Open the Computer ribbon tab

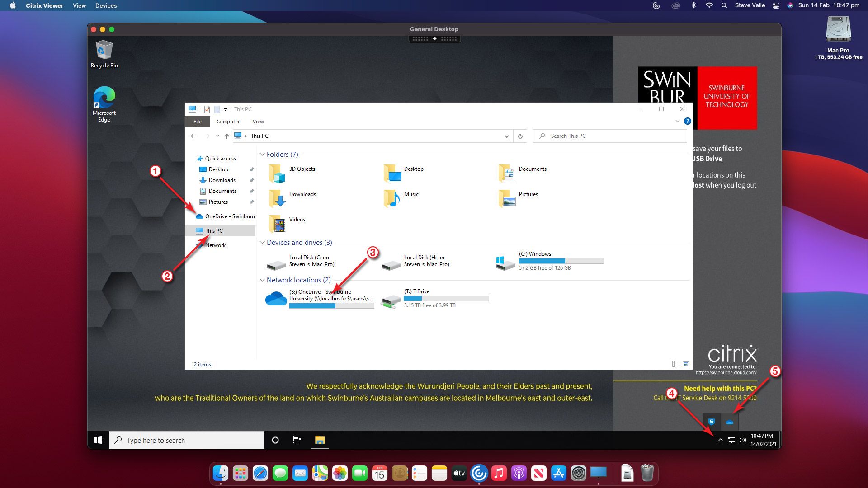[x=228, y=122]
